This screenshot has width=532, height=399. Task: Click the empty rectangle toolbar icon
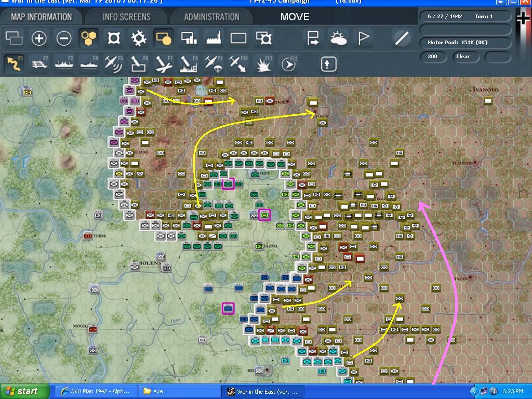[238, 38]
